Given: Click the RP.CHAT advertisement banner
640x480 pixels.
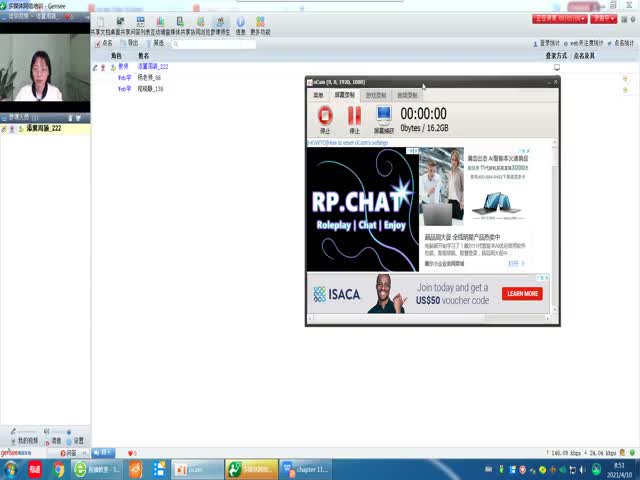Looking at the screenshot, I should tap(360, 210).
